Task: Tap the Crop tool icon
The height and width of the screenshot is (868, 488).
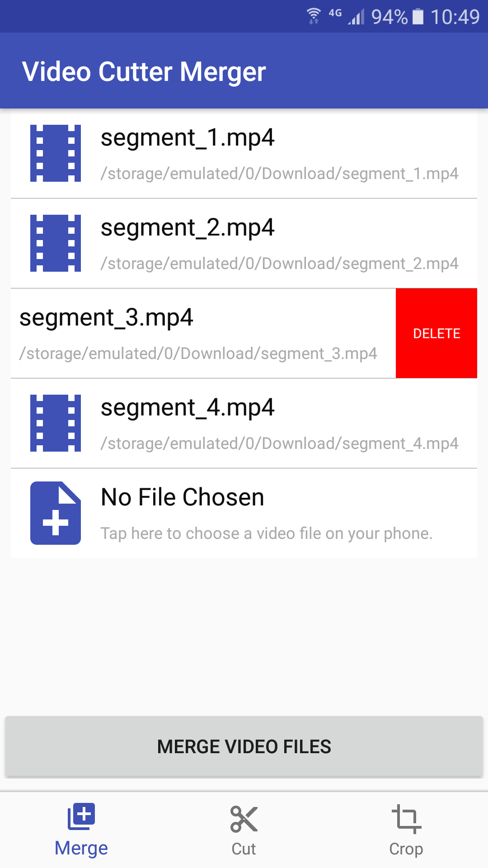Action: pos(406,819)
